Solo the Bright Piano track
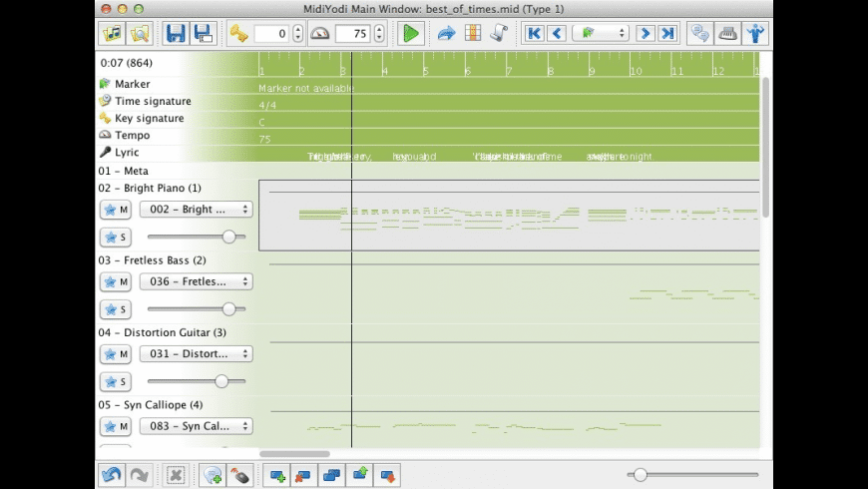 [115, 238]
